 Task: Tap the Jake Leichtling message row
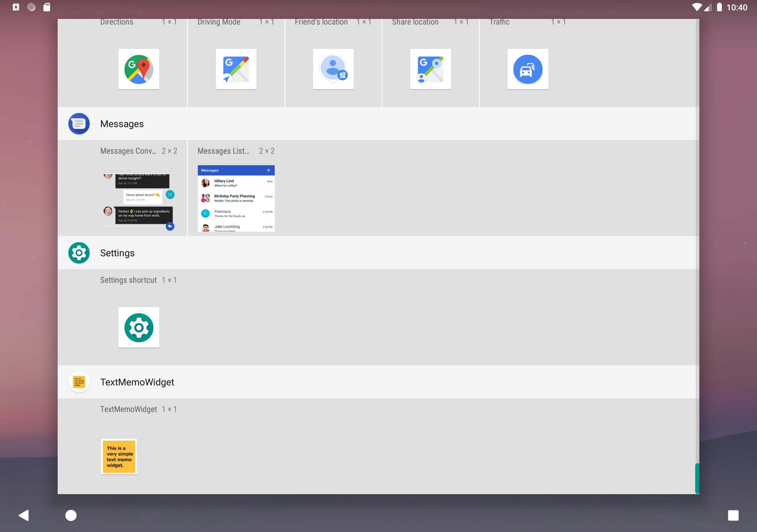[x=236, y=227]
